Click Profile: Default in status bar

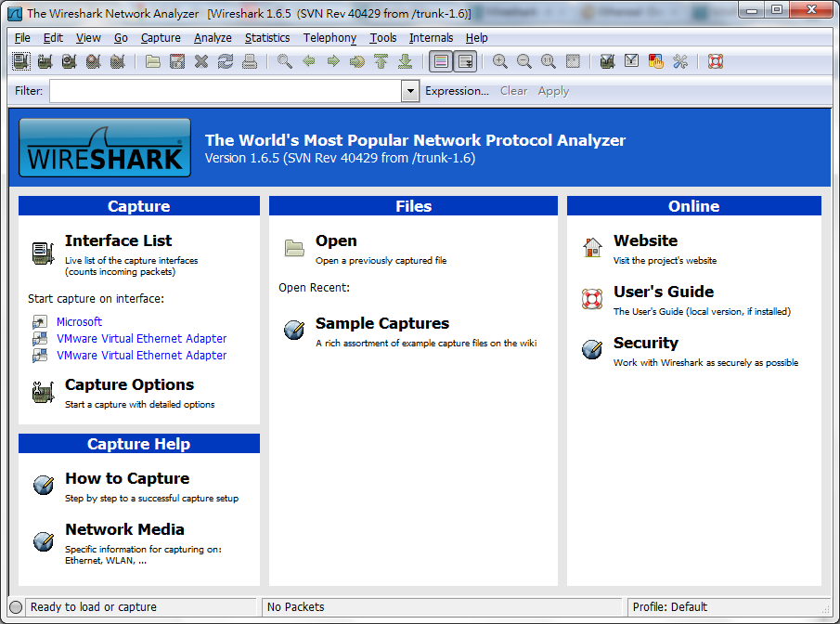pos(669,607)
